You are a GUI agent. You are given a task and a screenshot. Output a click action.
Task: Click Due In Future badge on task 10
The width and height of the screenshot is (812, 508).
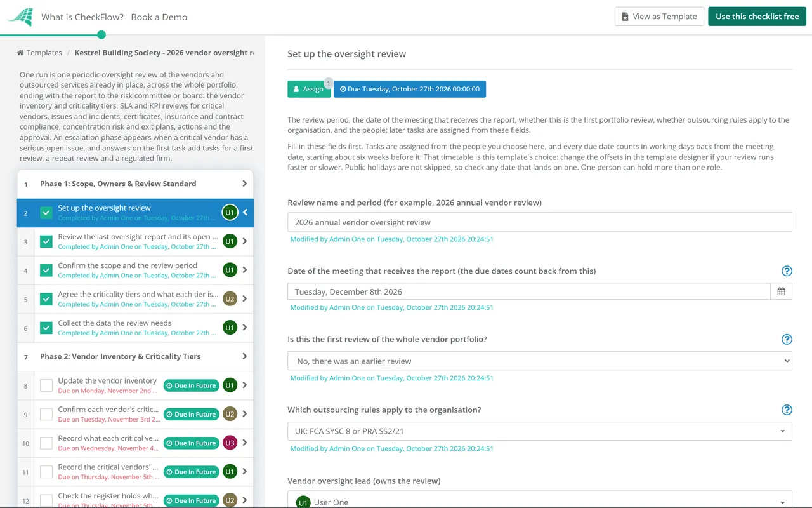(192, 443)
